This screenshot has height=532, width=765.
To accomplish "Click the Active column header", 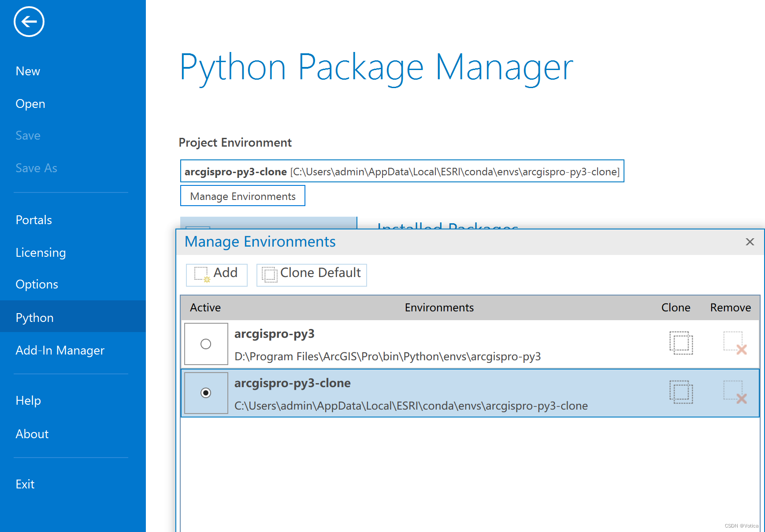I will 205,307.
